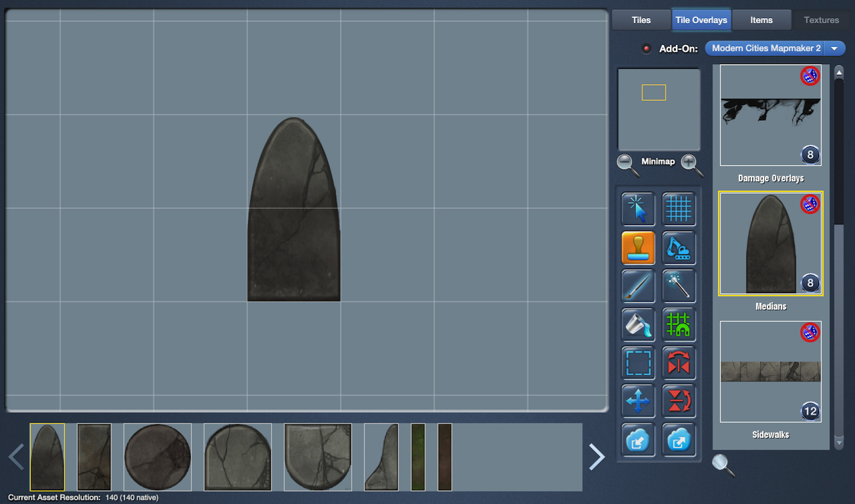Click the green grid building tool
The width and height of the screenshot is (855, 504).
pos(679,324)
